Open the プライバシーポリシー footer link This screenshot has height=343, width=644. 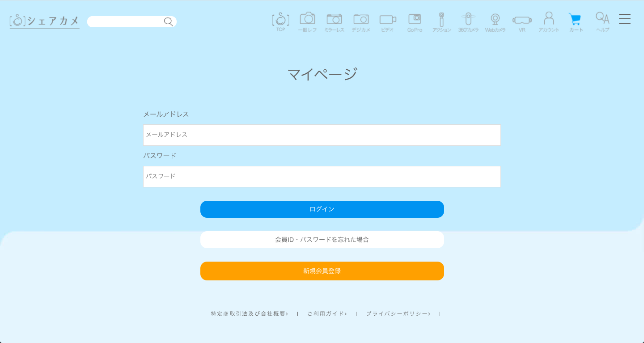click(398, 314)
